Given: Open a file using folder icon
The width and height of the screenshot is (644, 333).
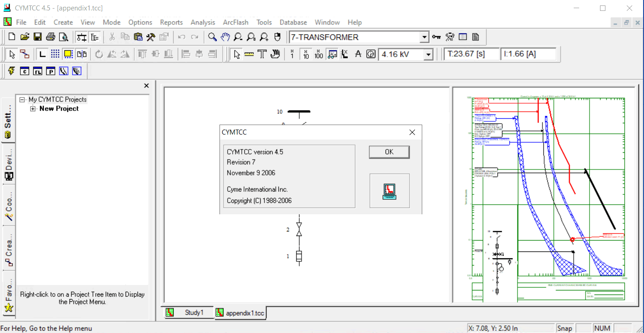Looking at the screenshot, I should pos(24,37).
